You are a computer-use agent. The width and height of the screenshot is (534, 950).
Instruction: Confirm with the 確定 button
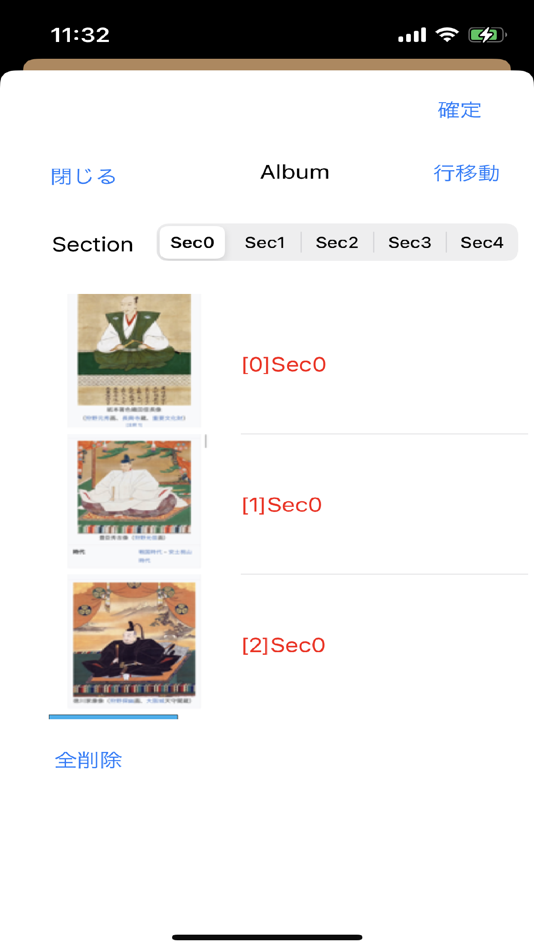[x=459, y=110]
